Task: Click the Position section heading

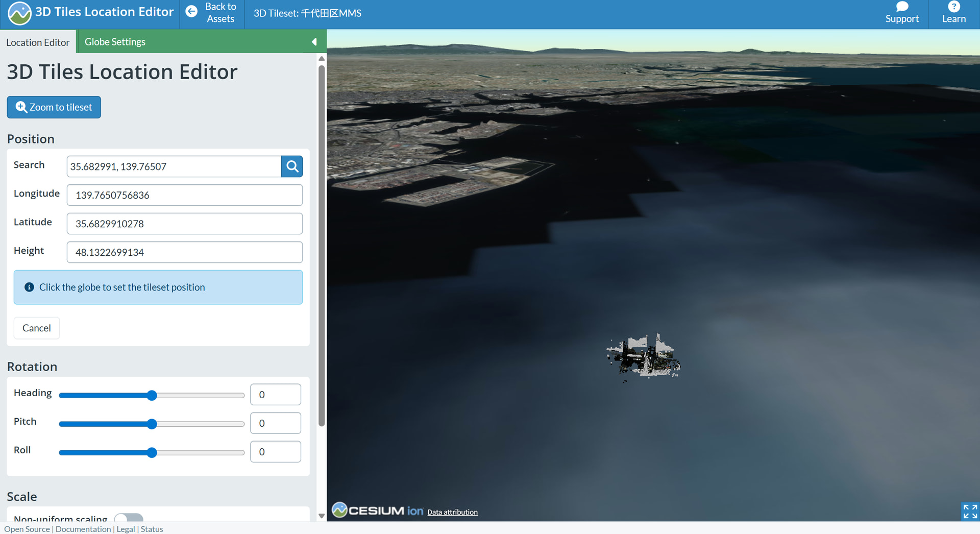Action: click(31, 139)
